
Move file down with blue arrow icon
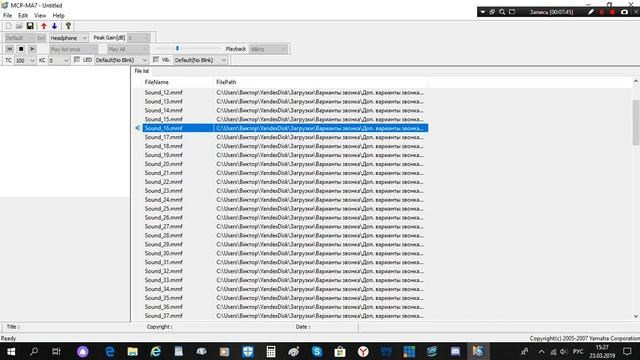point(54,26)
